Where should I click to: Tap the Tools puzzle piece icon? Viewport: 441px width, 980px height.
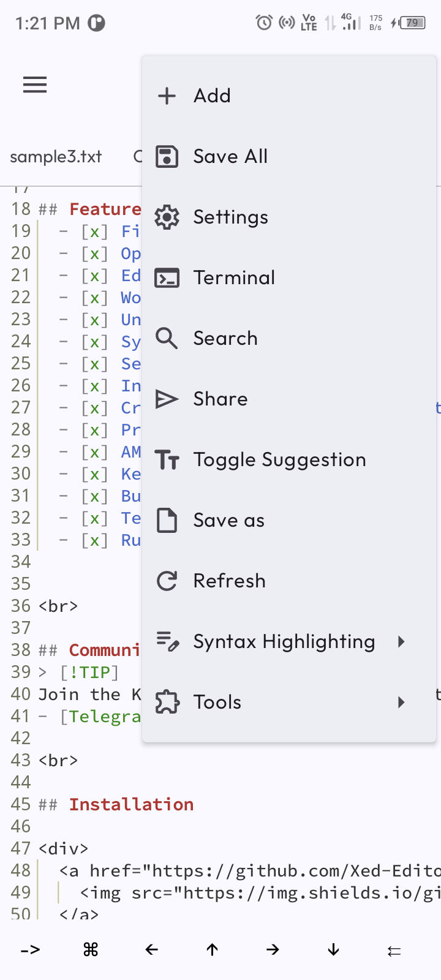[167, 702]
